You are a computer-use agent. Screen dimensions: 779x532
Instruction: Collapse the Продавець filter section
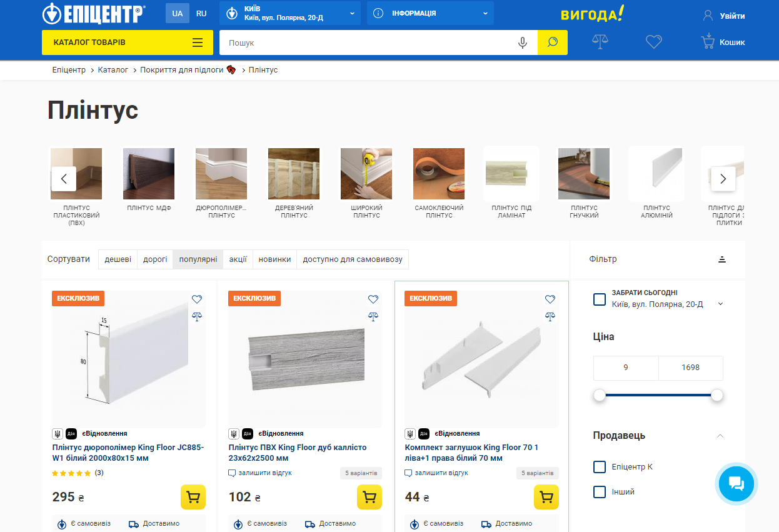pyautogui.click(x=720, y=436)
